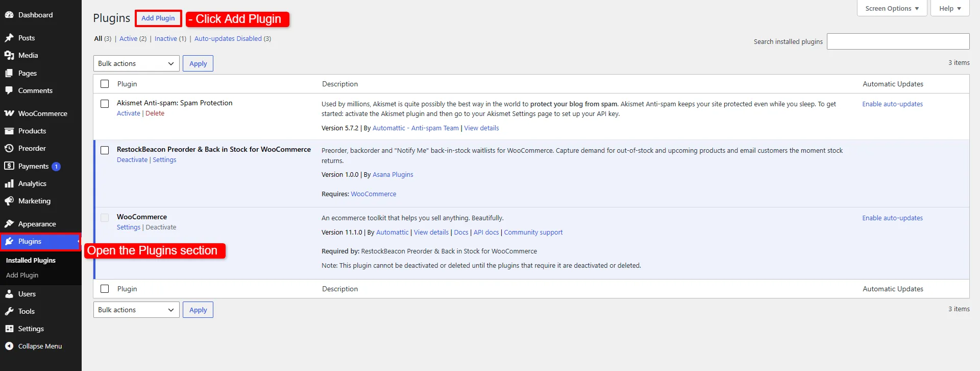Click the Tools wrench icon
Viewport: 980px width, 371px height.
coord(9,311)
